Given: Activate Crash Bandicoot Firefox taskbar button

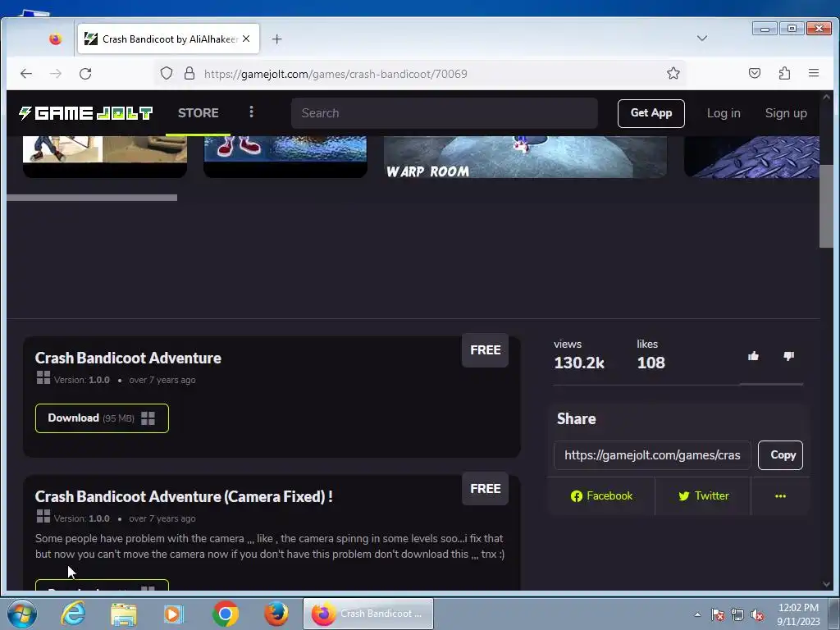Looking at the screenshot, I should [368, 614].
